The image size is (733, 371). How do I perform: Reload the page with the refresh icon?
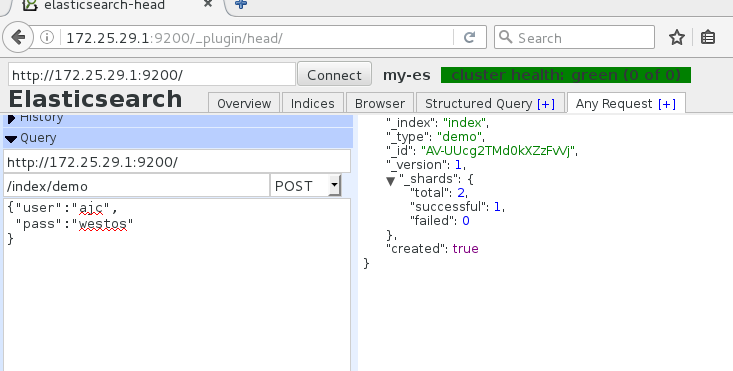point(469,37)
